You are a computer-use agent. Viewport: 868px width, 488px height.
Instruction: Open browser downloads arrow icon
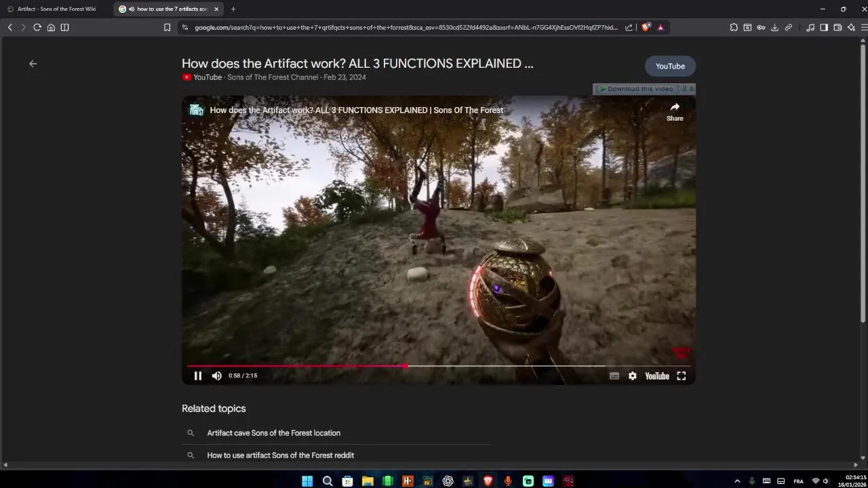pyautogui.click(x=774, y=27)
